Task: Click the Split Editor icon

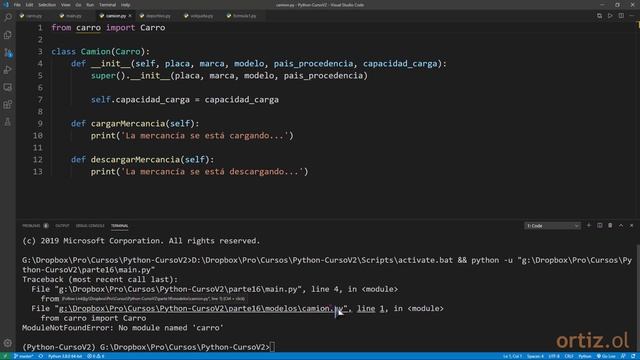Action: point(621,16)
